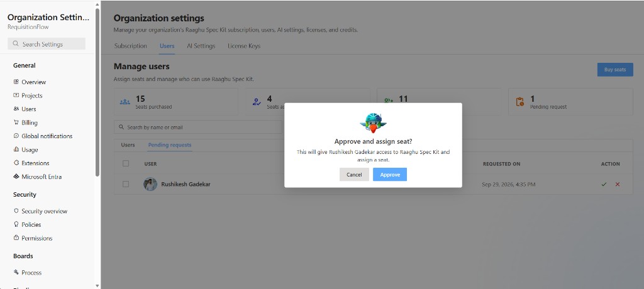Select the Pending requests sub-tab

point(170,145)
